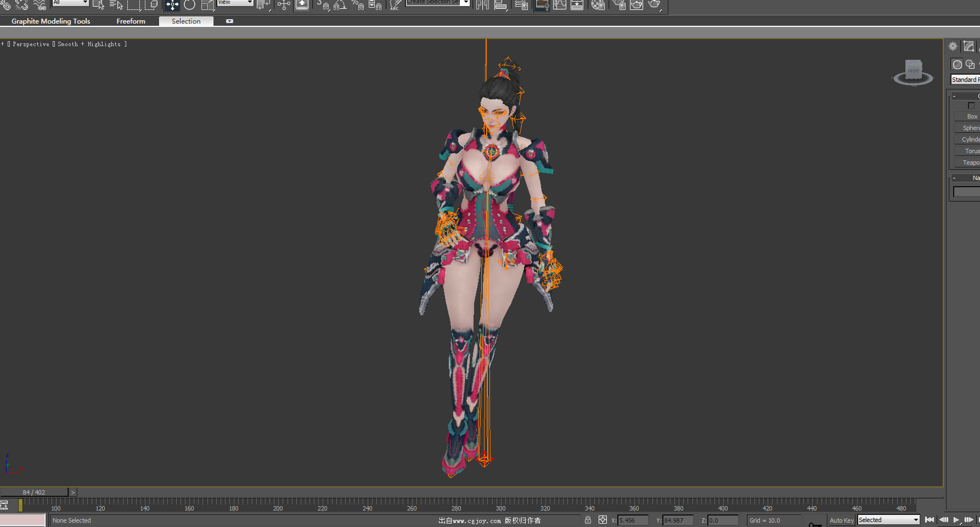Toggle Absolute/Offset transform type-in mode
This screenshot has width=980, height=527.
point(602,520)
